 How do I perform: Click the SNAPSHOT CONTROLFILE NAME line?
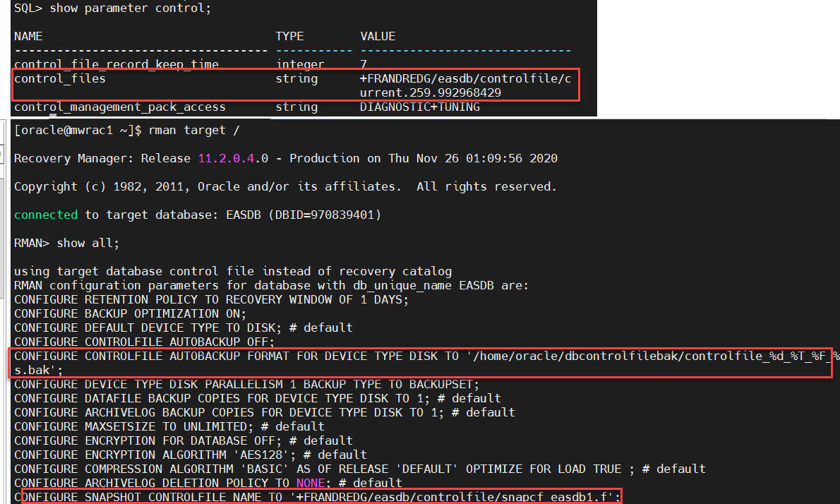317,497
